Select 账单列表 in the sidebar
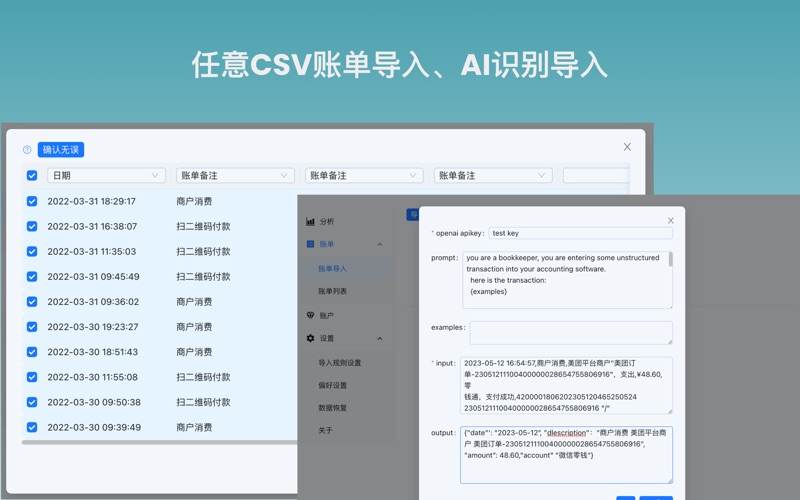This screenshot has width=800, height=500. point(333,291)
